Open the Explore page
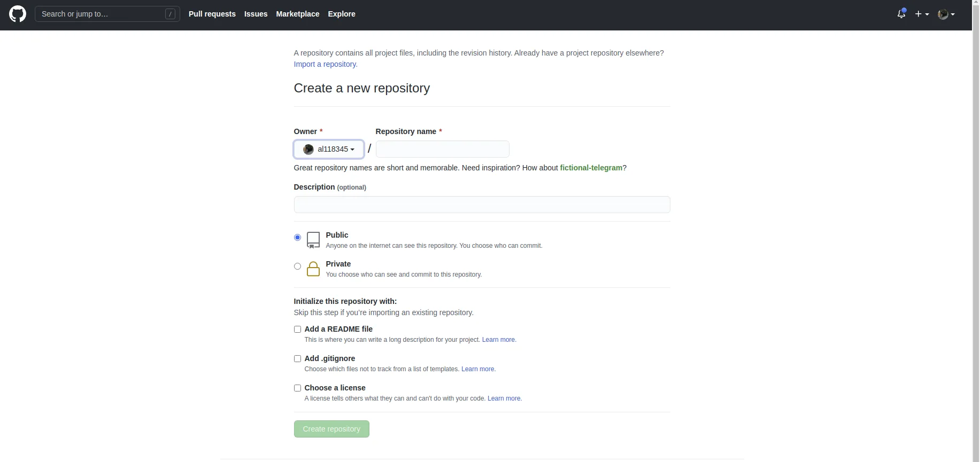The height and width of the screenshot is (462, 980). click(x=342, y=14)
